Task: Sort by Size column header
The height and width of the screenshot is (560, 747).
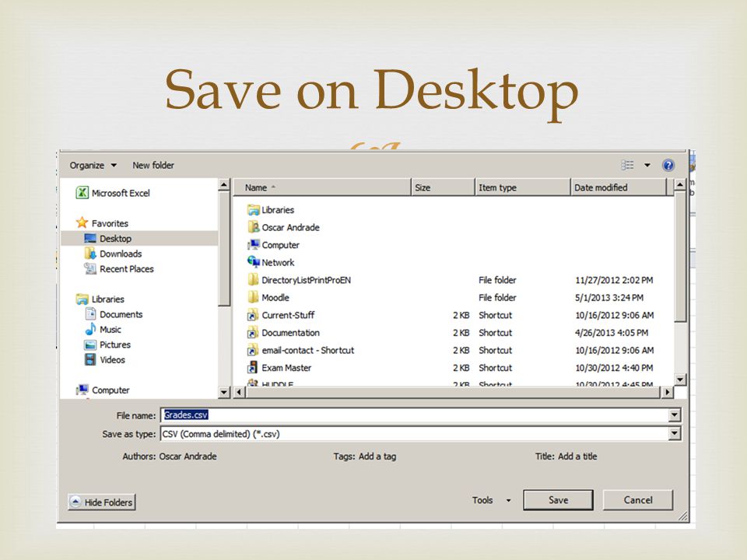Action: tap(443, 187)
